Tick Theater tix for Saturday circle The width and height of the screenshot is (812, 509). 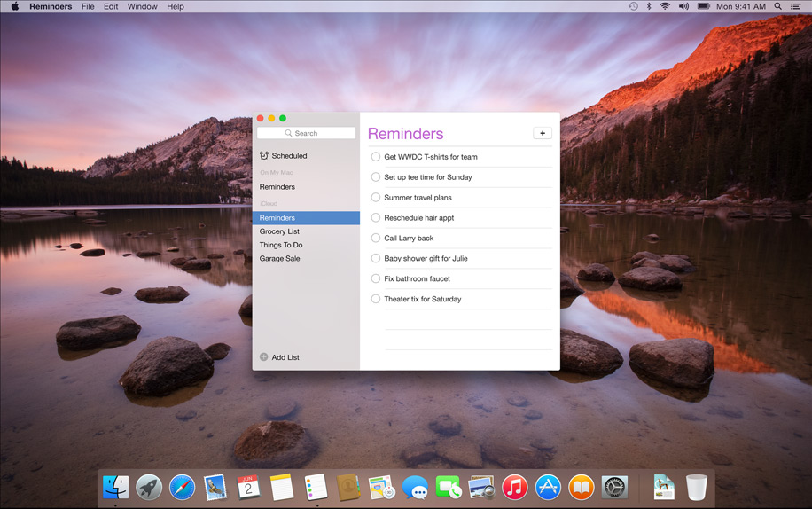376,299
